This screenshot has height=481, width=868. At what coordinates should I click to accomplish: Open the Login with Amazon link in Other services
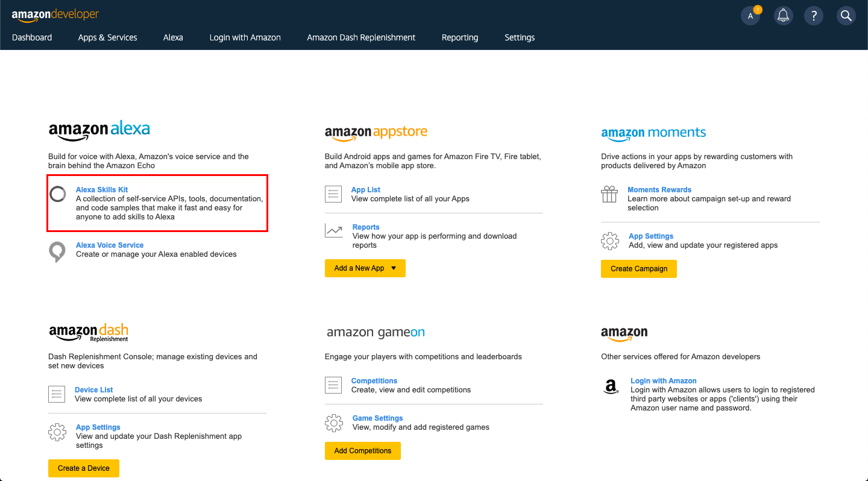[x=664, y=381]
